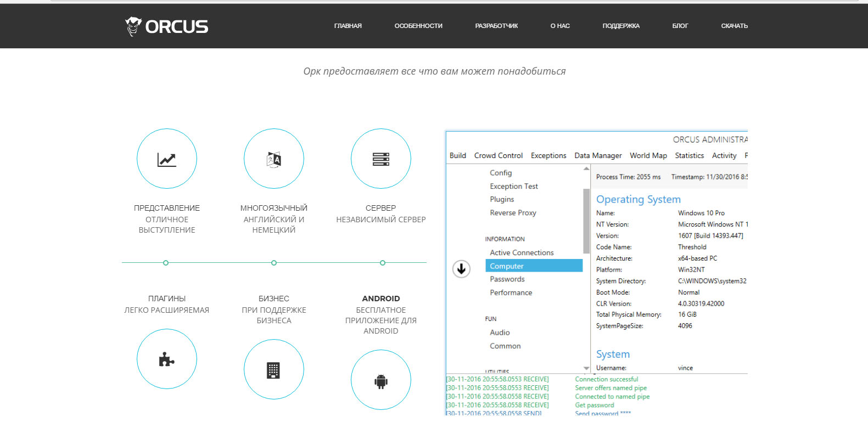Click the server stack icon
This screenshot has height=439, width=868.
pos(381,159)
